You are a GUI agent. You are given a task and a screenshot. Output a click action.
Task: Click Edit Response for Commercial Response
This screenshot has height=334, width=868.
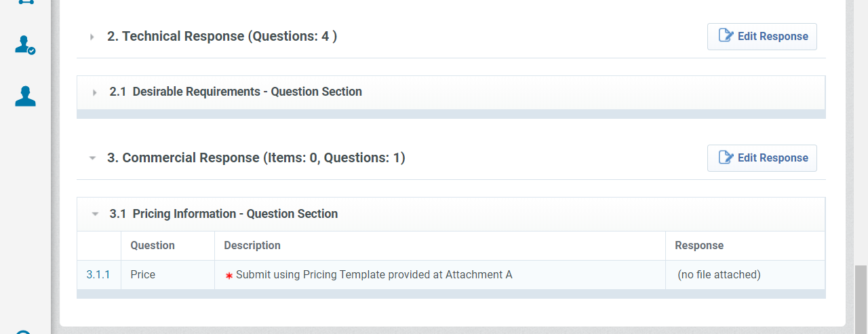(x=762, y=158)
